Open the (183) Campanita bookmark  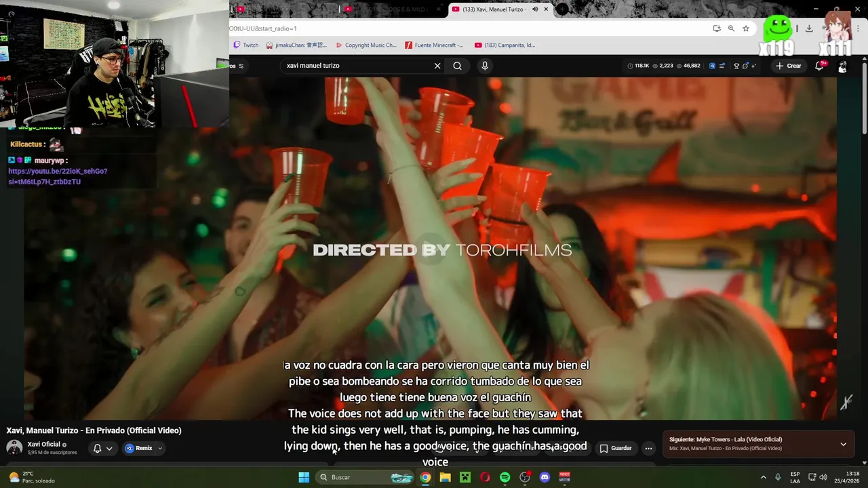505,45
